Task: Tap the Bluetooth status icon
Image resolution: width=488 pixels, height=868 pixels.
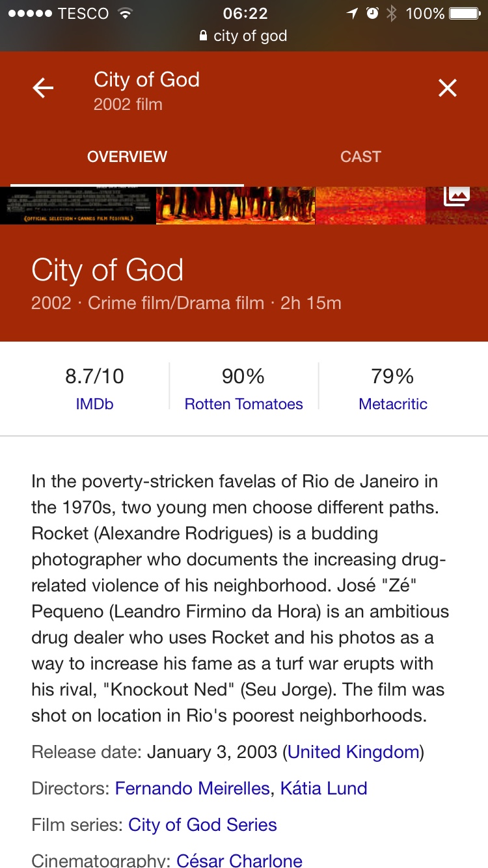Action: (391, 13)
